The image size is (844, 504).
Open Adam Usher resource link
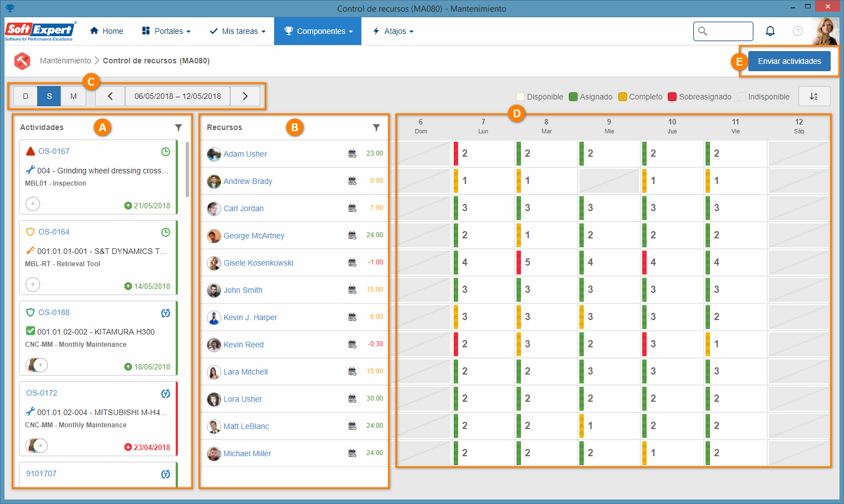point(245,154)
